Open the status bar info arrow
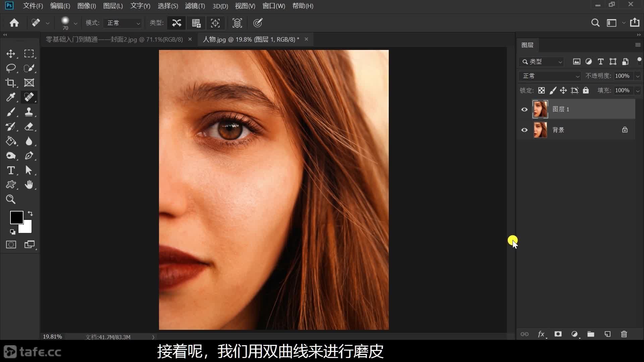This screenshot has width=644, height=362. tap(153, 337)
